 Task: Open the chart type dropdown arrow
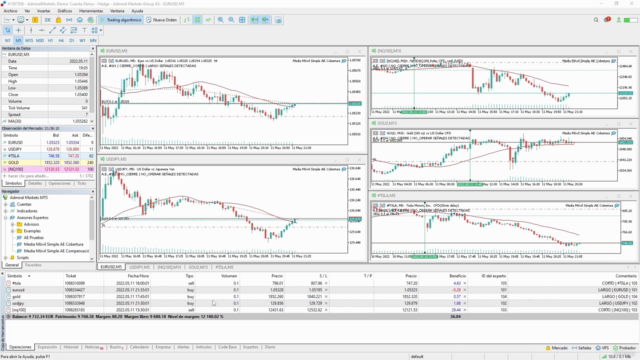13,20
